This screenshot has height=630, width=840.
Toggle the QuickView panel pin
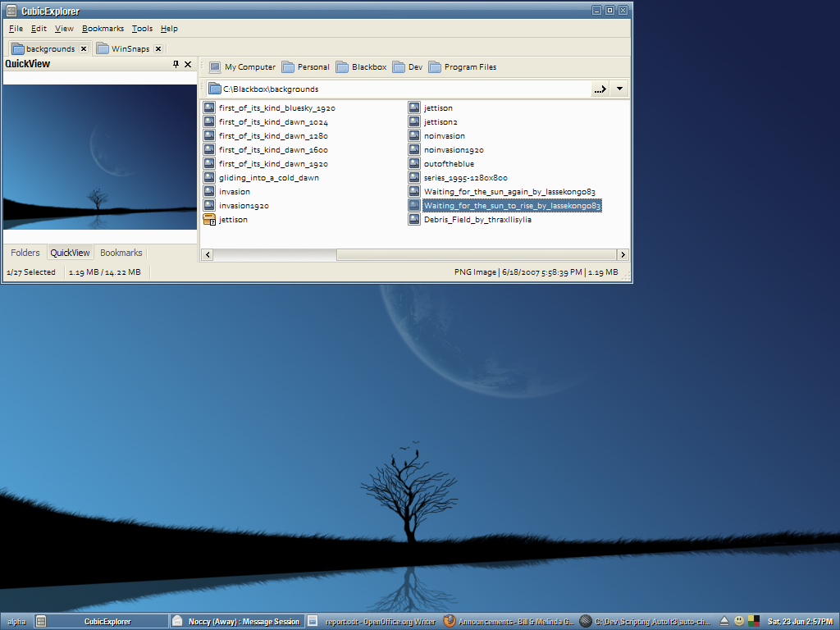point(175,64)
